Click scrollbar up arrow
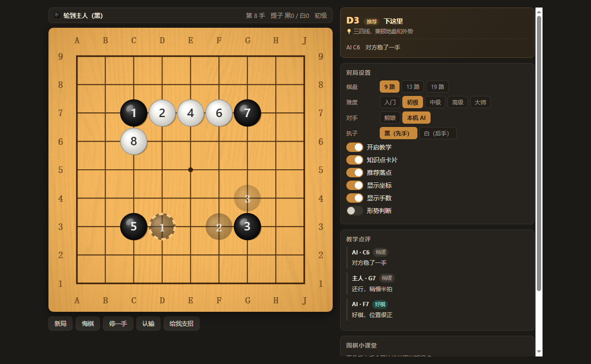Viewport: 591px width, 364px height. [x=539, y=11]
